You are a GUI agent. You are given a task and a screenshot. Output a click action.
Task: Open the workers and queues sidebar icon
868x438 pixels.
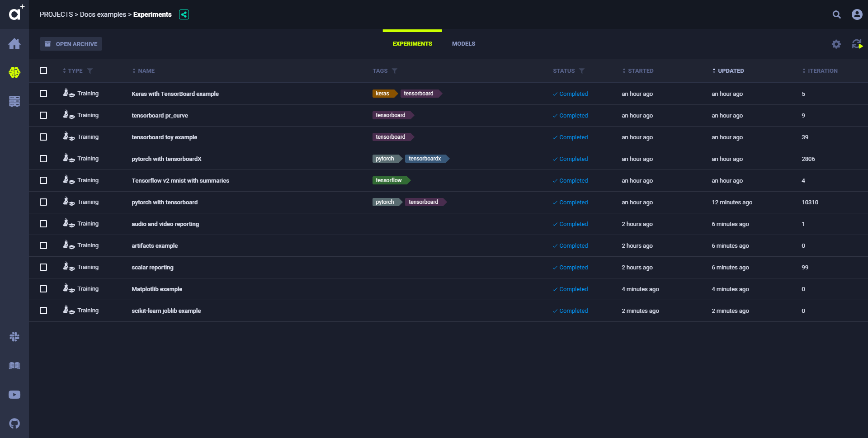click(x=14, y=101)
